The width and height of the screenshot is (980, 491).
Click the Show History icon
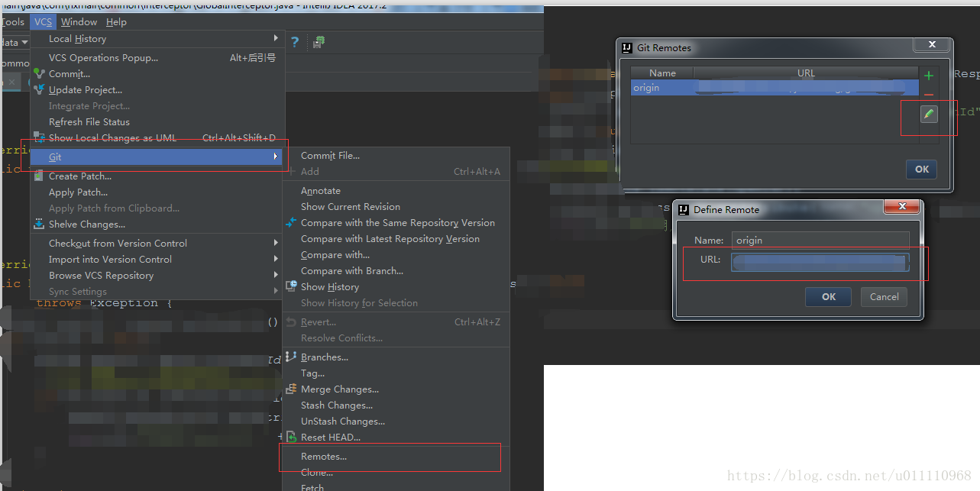291,286
